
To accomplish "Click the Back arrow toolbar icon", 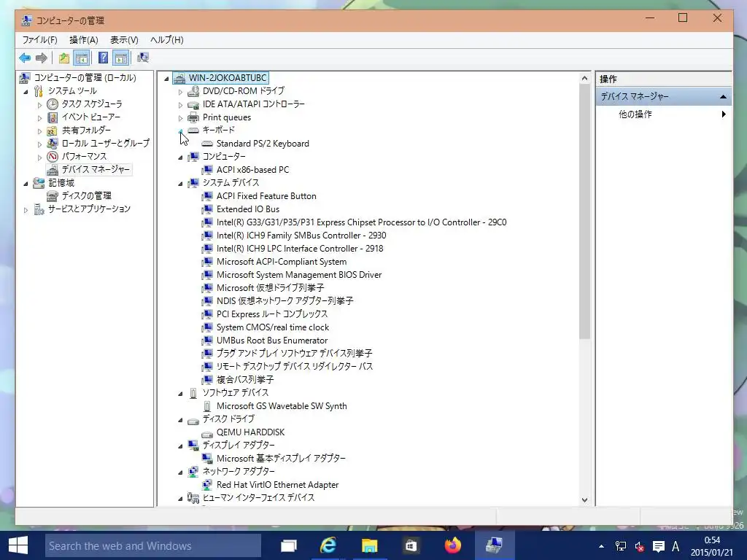I will tap(25, 58).
